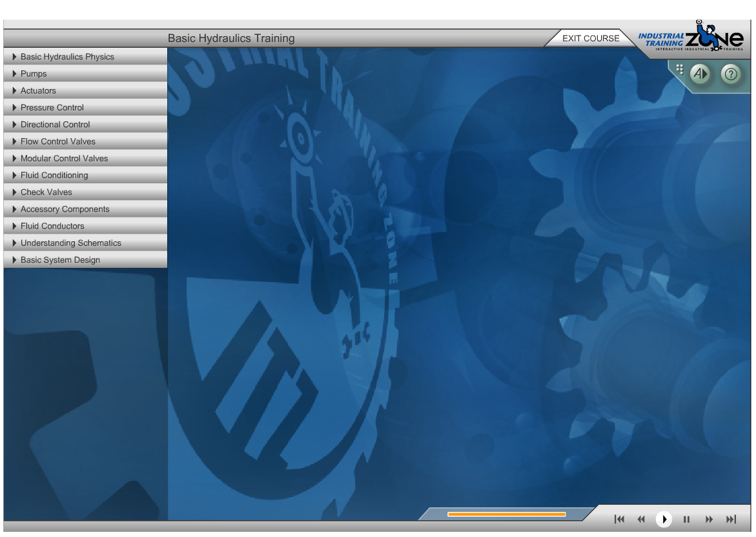Expand the Accessory Components arrow

click(x=14, y=208)
